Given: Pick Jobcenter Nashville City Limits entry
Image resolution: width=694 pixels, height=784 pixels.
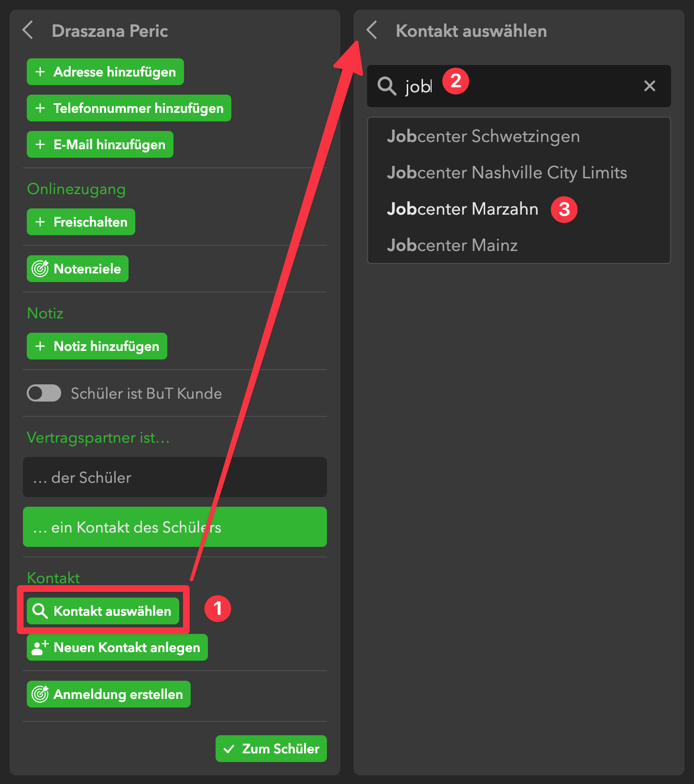Looking at the screenshot, I should 507,173.
